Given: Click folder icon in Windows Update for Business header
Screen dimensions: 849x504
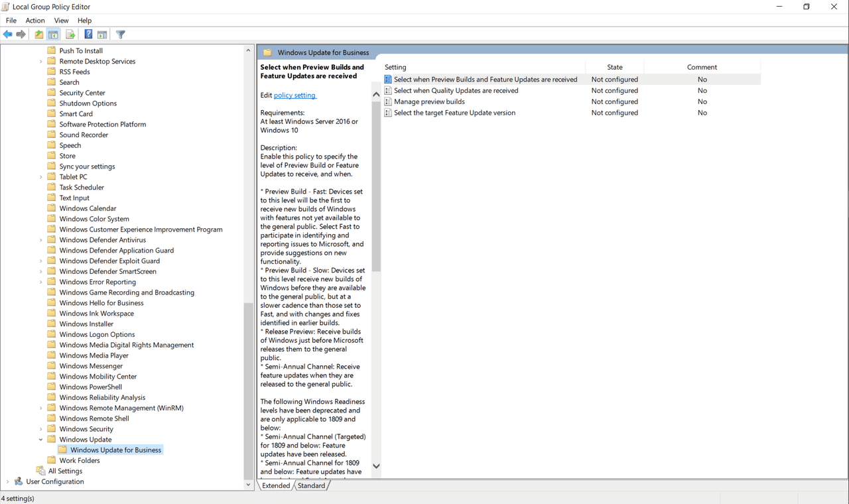Looking at the screenshot, I should pos(268,52).
